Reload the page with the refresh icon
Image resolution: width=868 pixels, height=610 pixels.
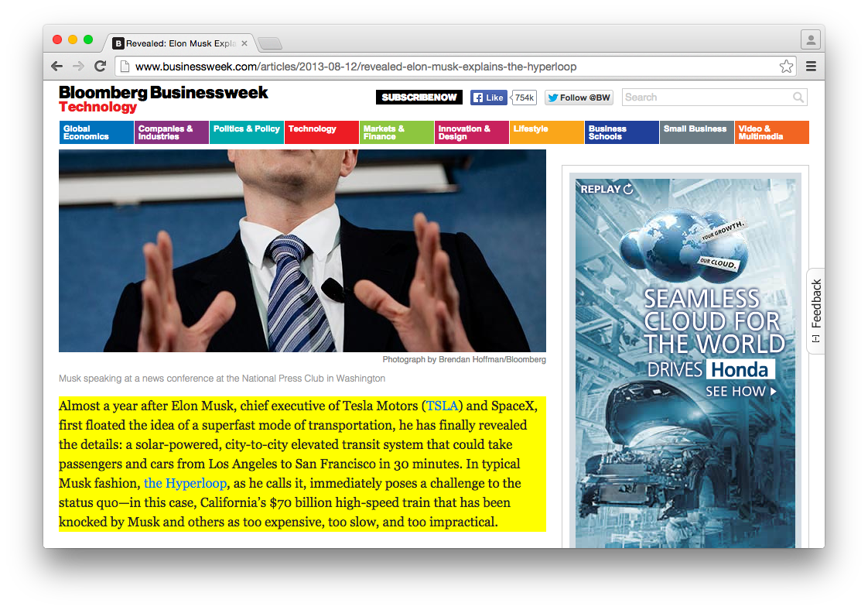101,67
